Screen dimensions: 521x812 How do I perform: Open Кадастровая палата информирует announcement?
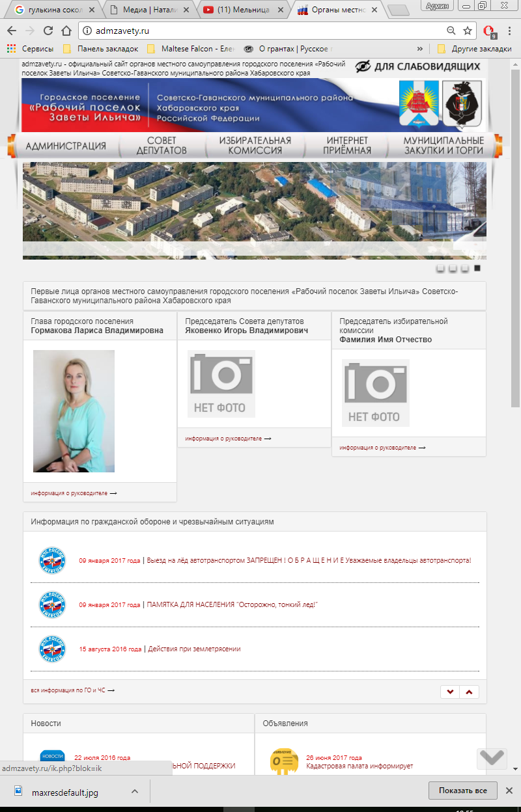pos(359,766)
